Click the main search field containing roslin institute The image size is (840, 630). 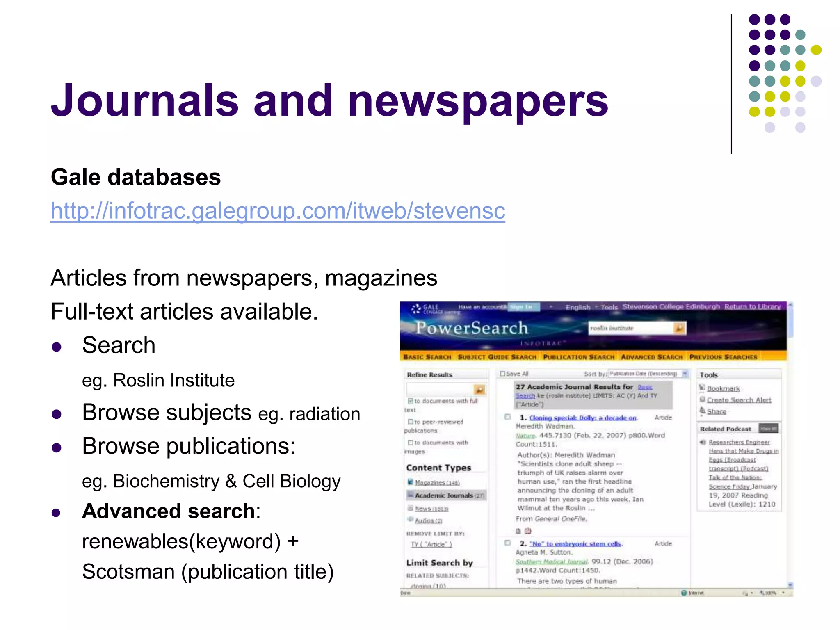[x=631, y=328]
